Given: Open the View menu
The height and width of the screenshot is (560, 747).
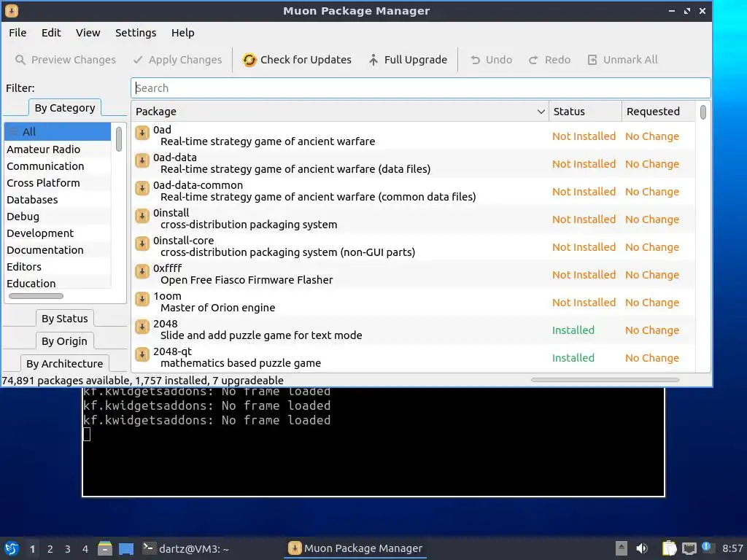Looking at the screenshot, I should [88, 33].
